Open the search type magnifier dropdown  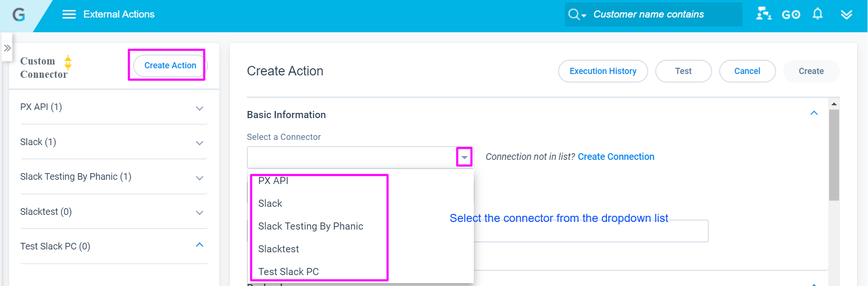[577, 14]
